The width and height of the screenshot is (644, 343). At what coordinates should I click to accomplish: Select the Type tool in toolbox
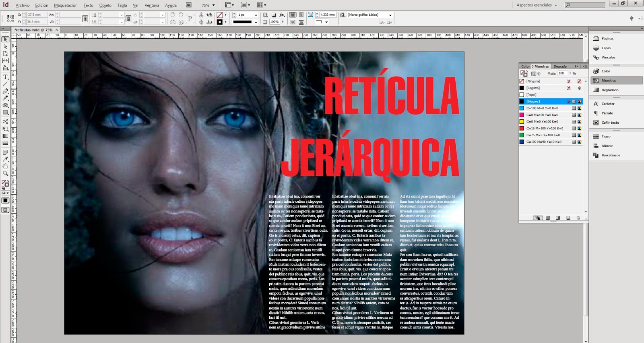pyautogui.click(x=5, y=77)
